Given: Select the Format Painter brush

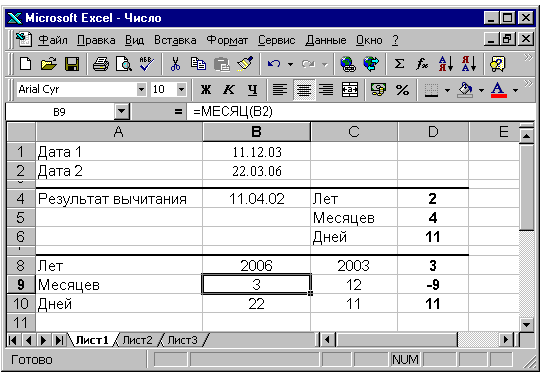Looking at the screenshot, I should [245, 64].
